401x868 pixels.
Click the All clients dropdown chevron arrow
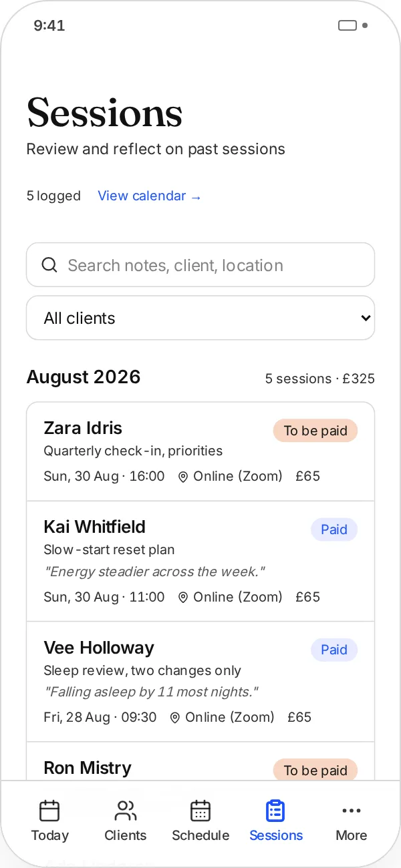point(366,318)
